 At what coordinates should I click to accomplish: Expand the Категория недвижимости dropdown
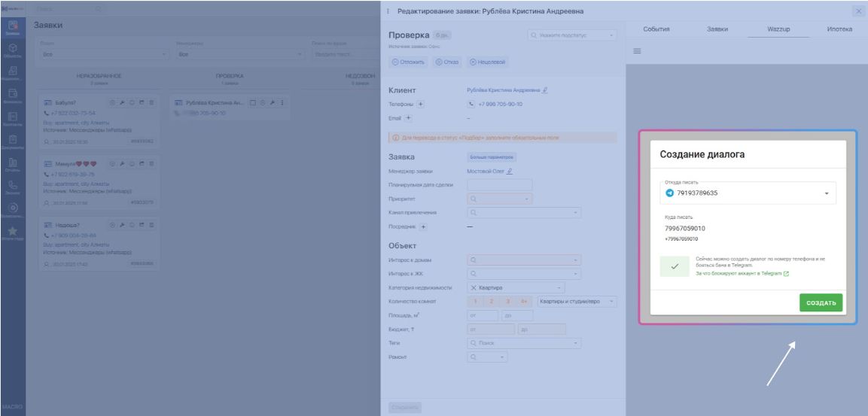pos(516,287)
